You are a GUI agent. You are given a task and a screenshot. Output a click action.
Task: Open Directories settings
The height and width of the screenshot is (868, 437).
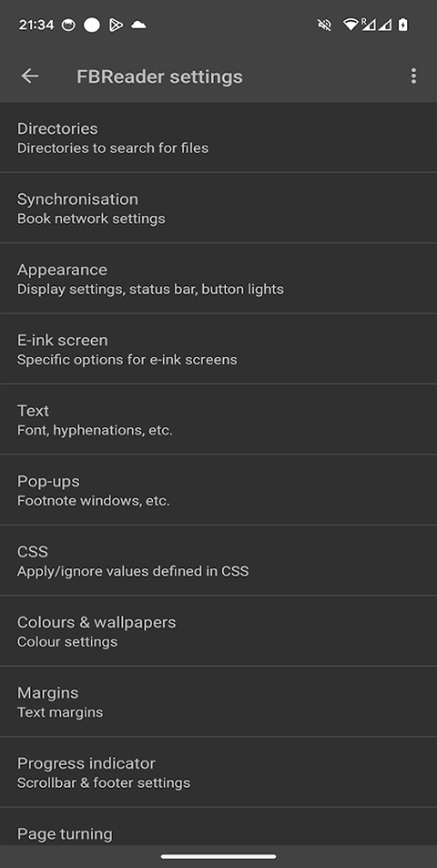click(x=218, y=138)
